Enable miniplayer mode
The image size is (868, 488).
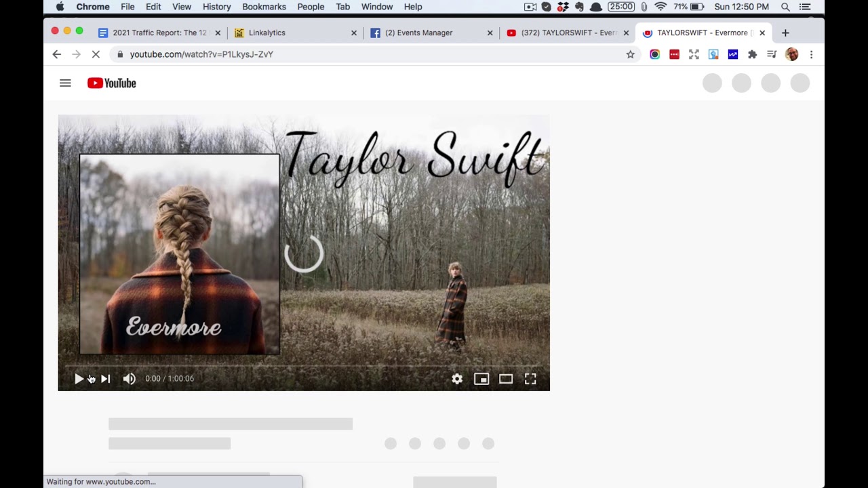[481, 379]
